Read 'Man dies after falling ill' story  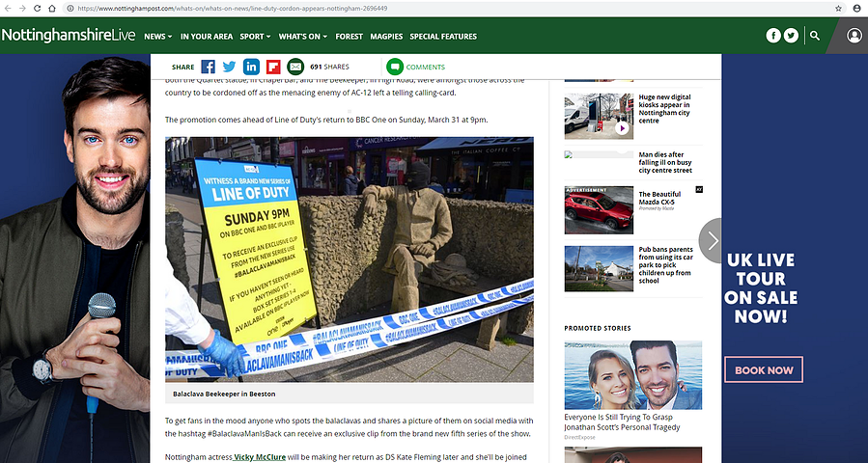(x=665, y=163)
